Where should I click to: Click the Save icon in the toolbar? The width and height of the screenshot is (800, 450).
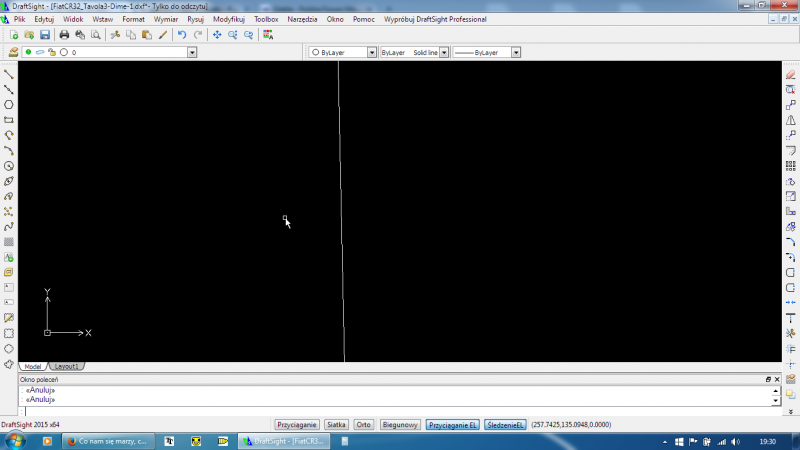tap(45, 35)
